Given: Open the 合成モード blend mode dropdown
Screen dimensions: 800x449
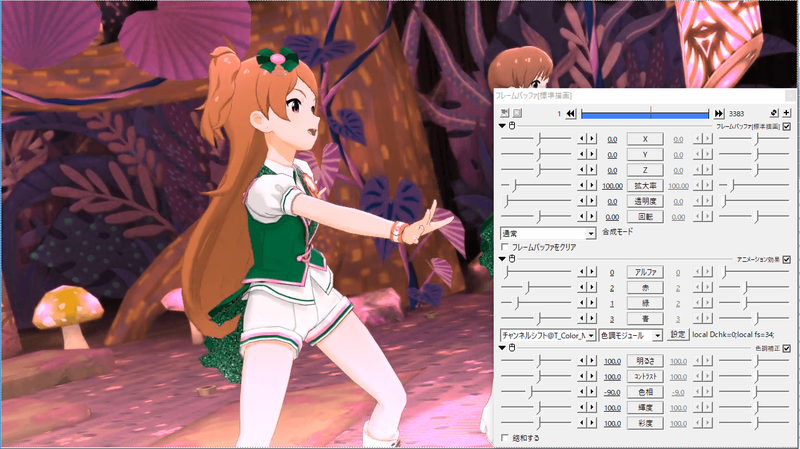Looking at the screenshot, I should point(548,233).
